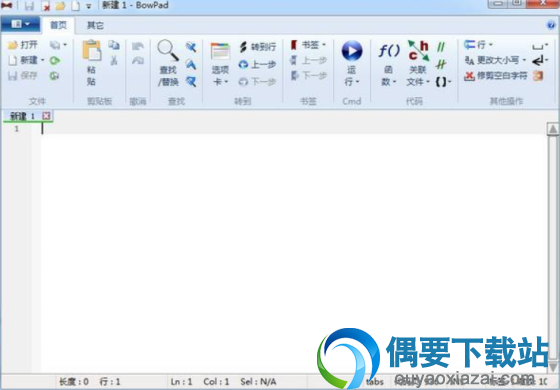Image resolution: width=560 pixels, height=390 pixels.
Task: Expand the 新建 (New) dropdown arrow
Action: 42,60
